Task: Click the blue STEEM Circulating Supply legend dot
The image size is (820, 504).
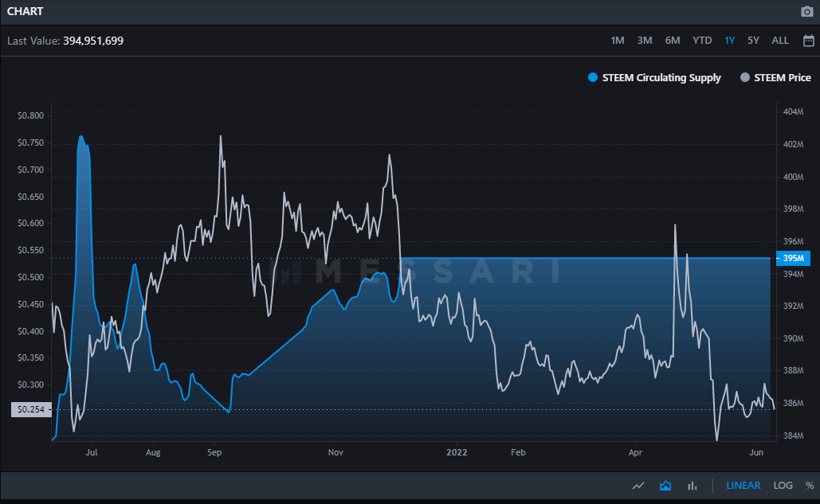Action: (593, 78)
